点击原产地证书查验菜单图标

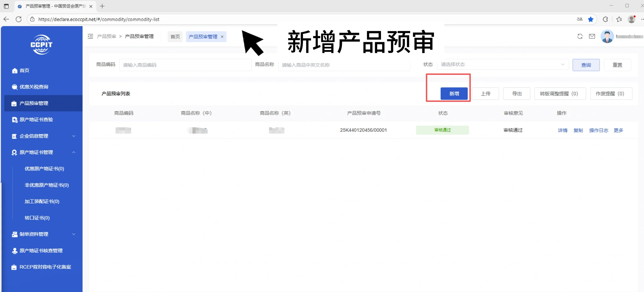pos(14,120)
